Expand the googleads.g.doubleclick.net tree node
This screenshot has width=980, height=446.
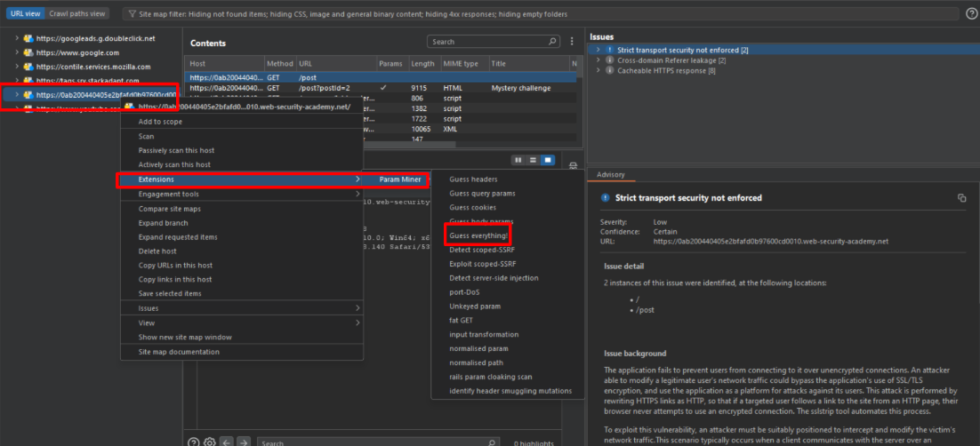[x=17, y=39]
